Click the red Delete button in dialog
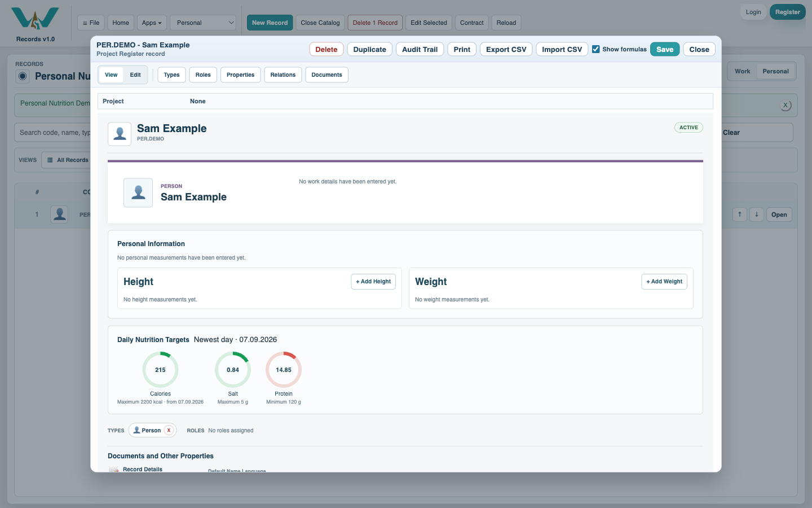Screen dimensions: 812x508 326,49
